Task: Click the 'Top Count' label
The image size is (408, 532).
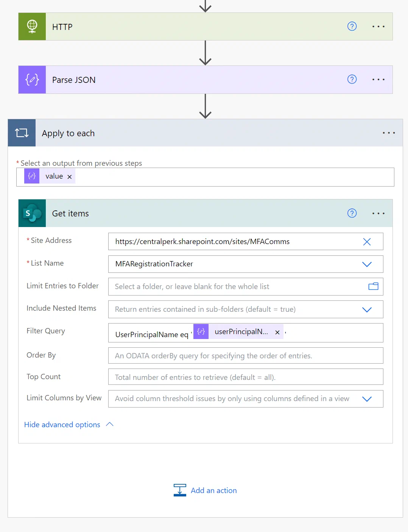Action: coord(44,376)
